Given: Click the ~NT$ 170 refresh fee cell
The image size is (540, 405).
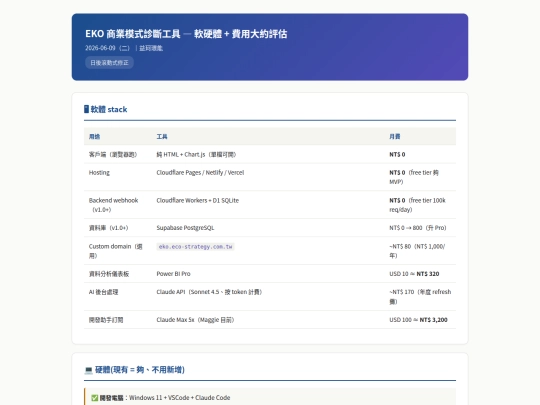Looking at the screenshot, I should pyautogui.click(x=420, y=297).
